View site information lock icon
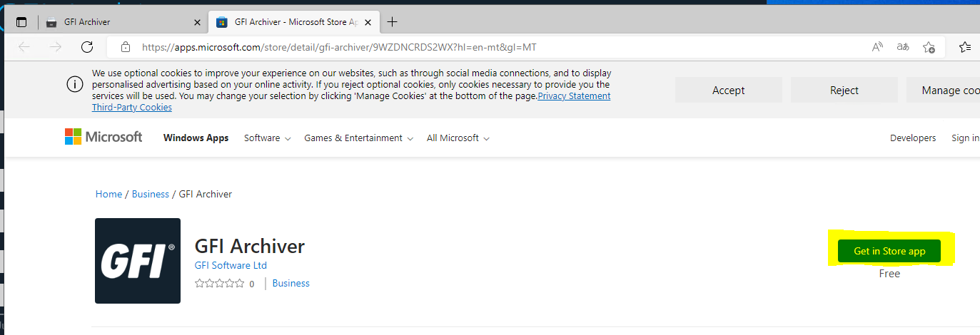Viewport: 980px width, 335px height. click(x=126, y=47)
